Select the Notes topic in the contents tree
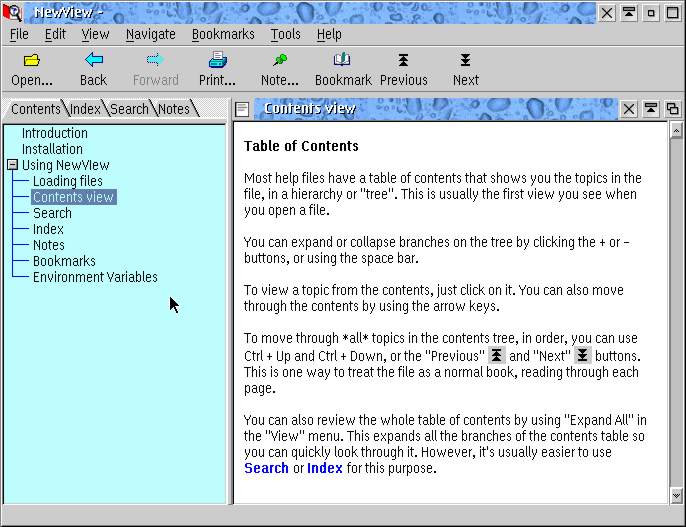 click(49, 245)
